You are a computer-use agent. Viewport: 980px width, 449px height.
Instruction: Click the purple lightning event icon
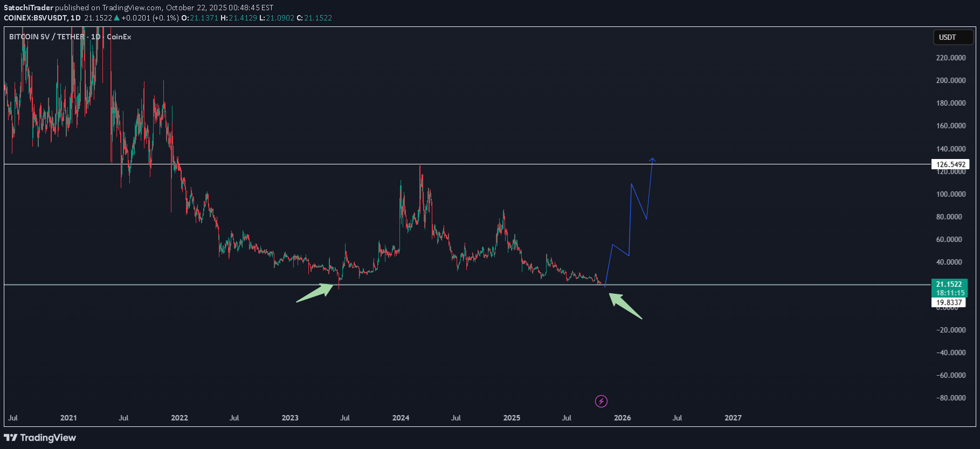pos(601,401)
